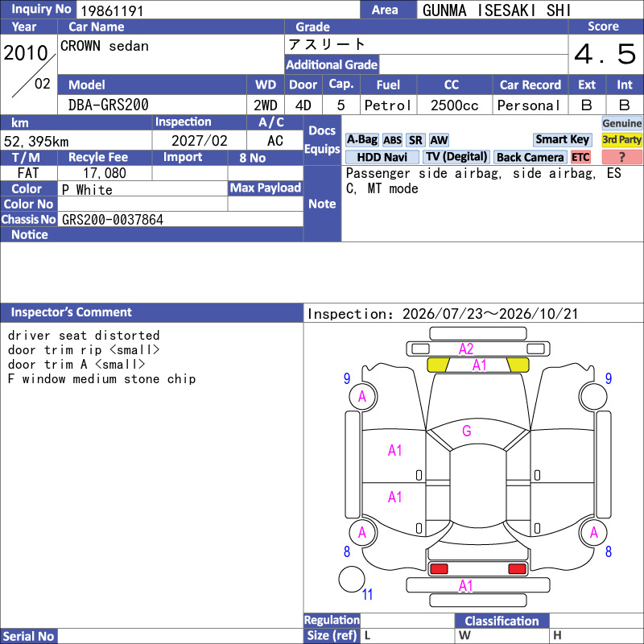Toggle the yellow 3rd Party label
This screenshot has height=644, width=644.
[x=621, y=140]
